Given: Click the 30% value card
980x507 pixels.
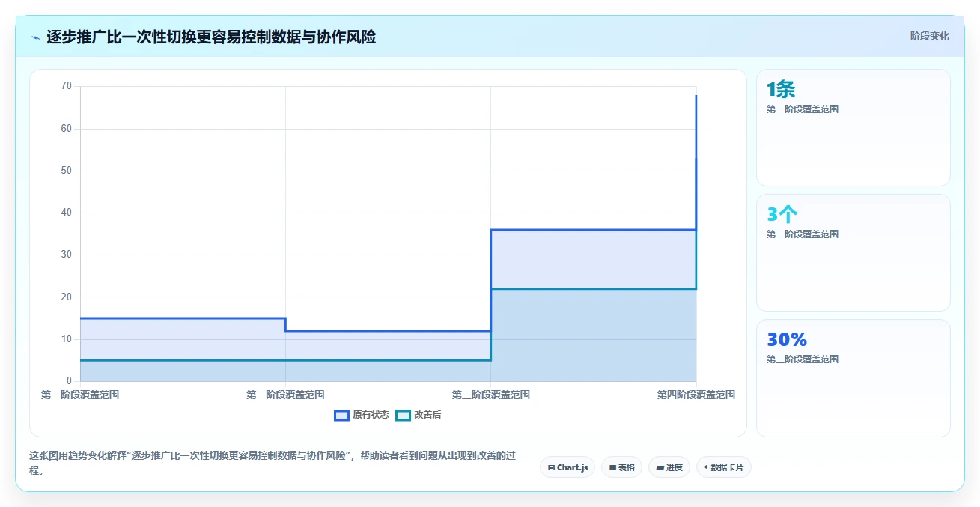Looking at the screenshot, I should coord(853,377).
